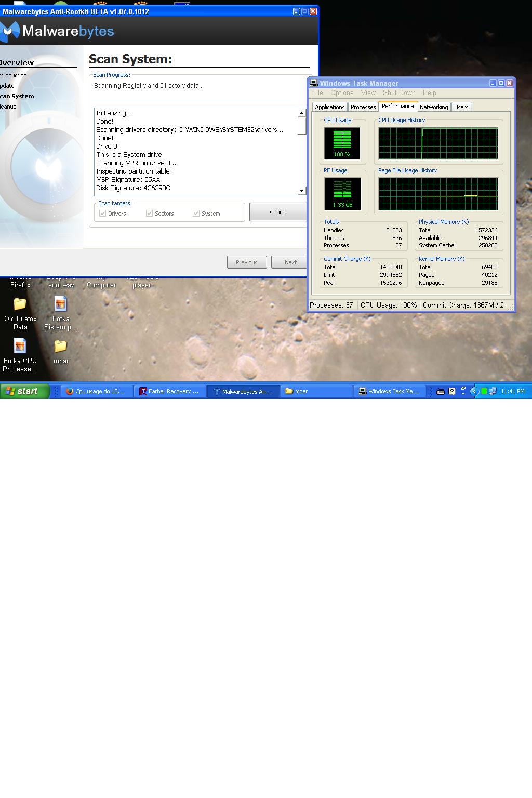532x798 pixels.
Task: Click the Handles value 21283
Action: (394, 230)
